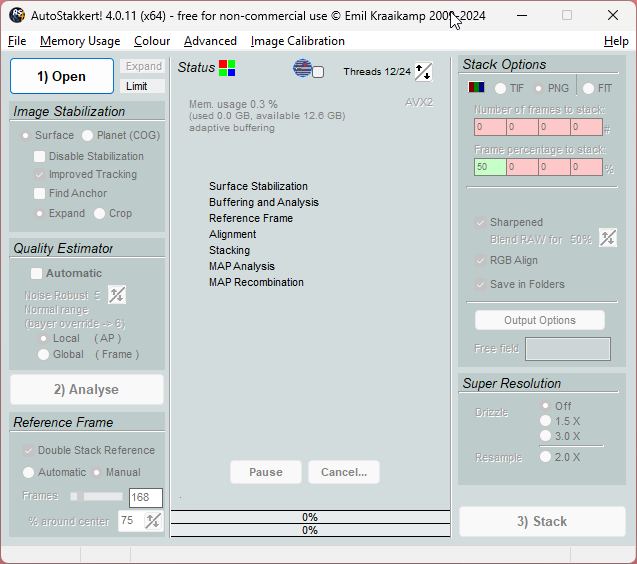Open Output Options
Image resolution: width=637 pixels, height=564 pixels.
[540, 320]
